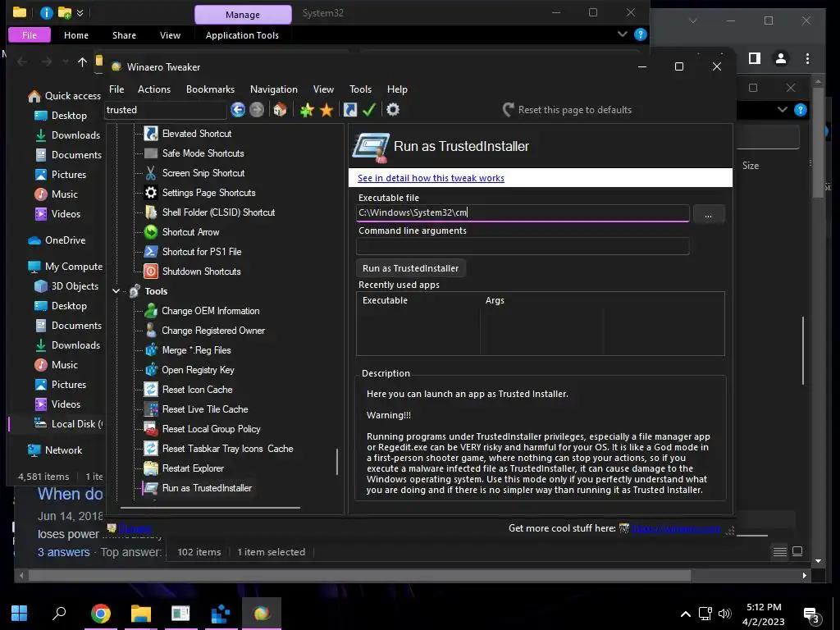Select Reset Live Tile Cache item

(x=205, y=409)
